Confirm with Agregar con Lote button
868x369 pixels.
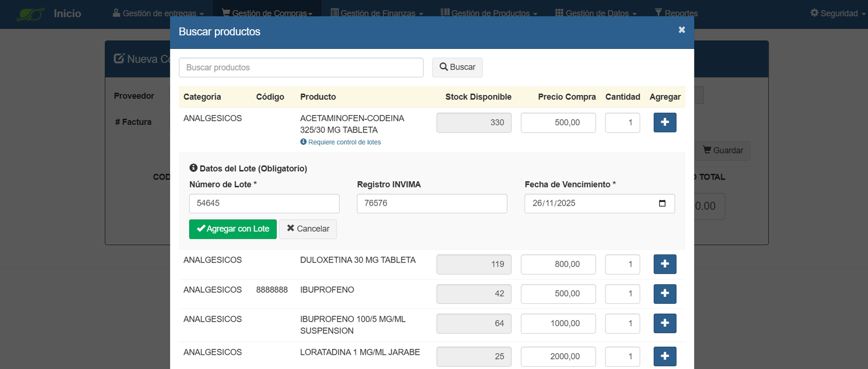tap(233, 229)
